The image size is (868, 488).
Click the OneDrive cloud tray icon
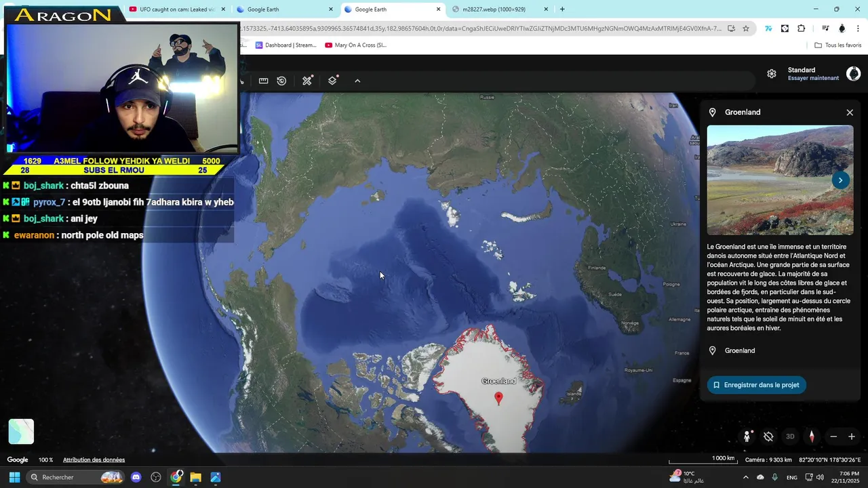760,477
